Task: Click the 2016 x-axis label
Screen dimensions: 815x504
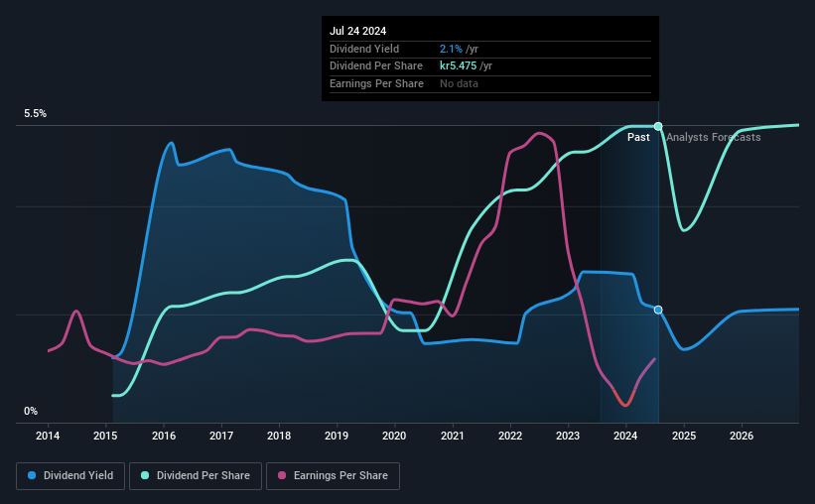Action: [164, 436]
